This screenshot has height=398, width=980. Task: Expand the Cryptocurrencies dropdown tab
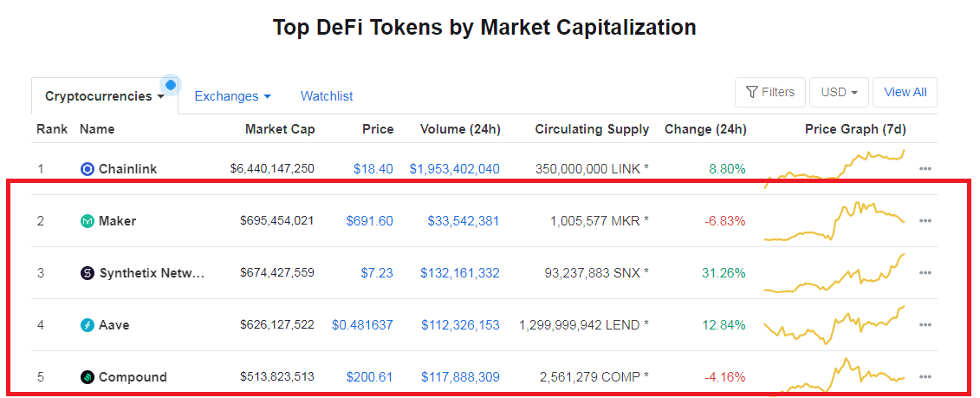click(105, 96)
